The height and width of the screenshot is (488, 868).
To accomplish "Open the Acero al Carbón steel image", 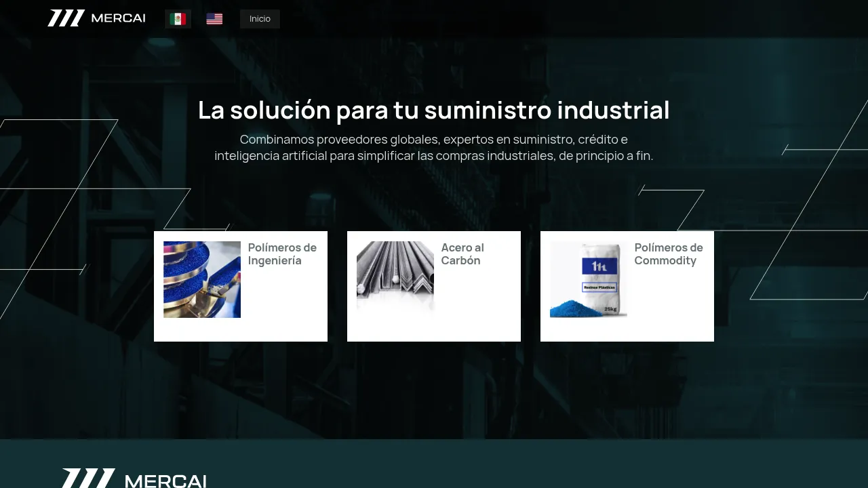I will coord(395,279).
